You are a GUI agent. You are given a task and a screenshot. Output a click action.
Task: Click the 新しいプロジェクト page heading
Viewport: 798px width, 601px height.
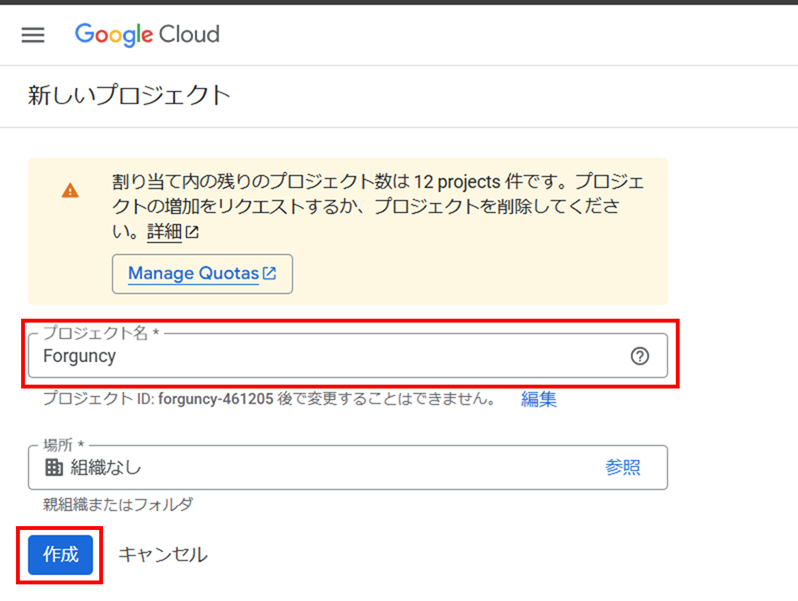pyautogui.click(x=129, y=96)
